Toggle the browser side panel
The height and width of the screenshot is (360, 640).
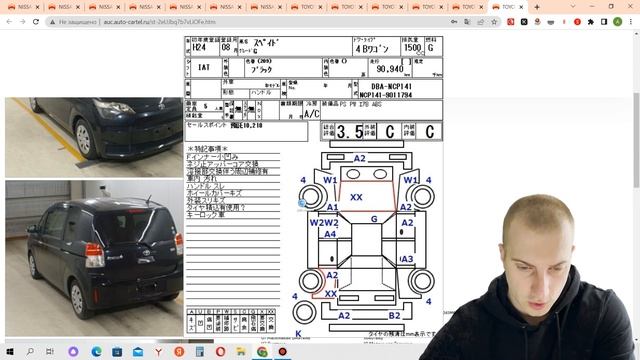pos(604,22)
